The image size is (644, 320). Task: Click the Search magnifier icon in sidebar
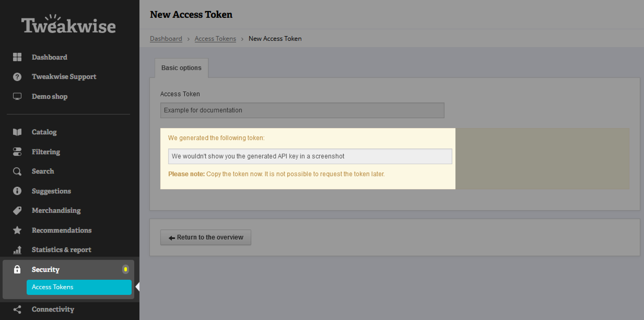[17, 172]
